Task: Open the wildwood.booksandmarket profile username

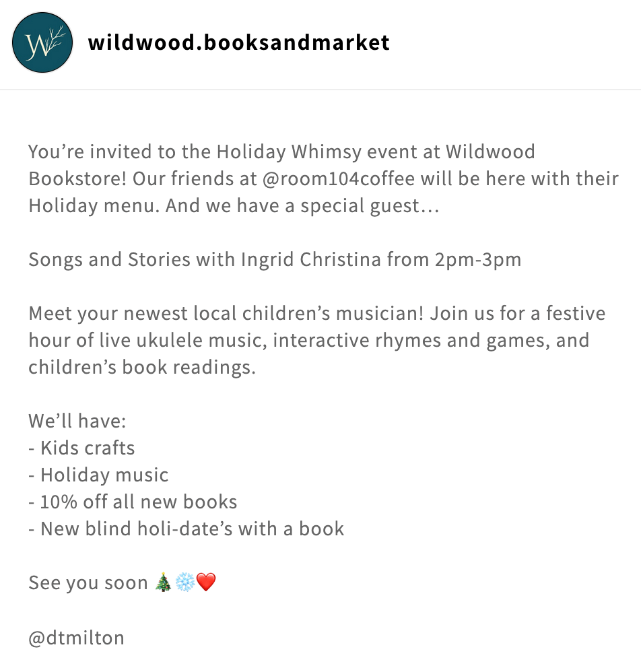Action: [238, 43]
